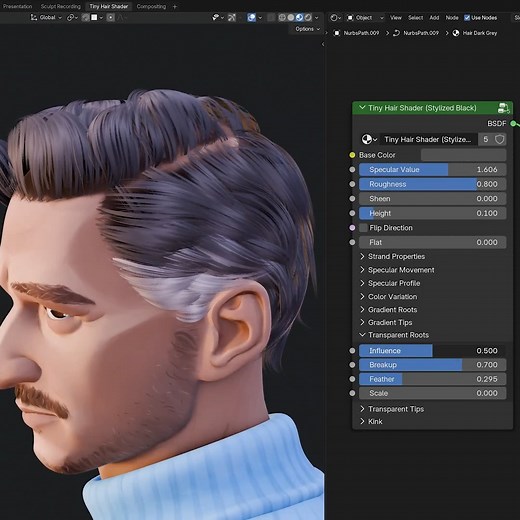
Task: Adjust the Roughness slider
Action: (x=433, y=184)
